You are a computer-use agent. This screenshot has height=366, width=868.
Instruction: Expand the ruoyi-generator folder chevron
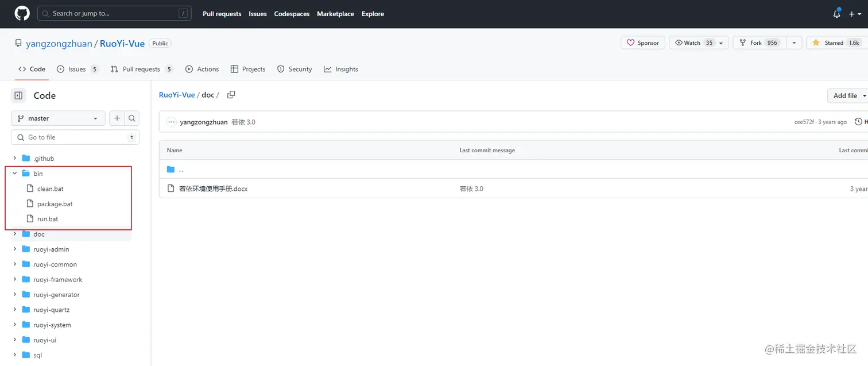tap(15, 294)
